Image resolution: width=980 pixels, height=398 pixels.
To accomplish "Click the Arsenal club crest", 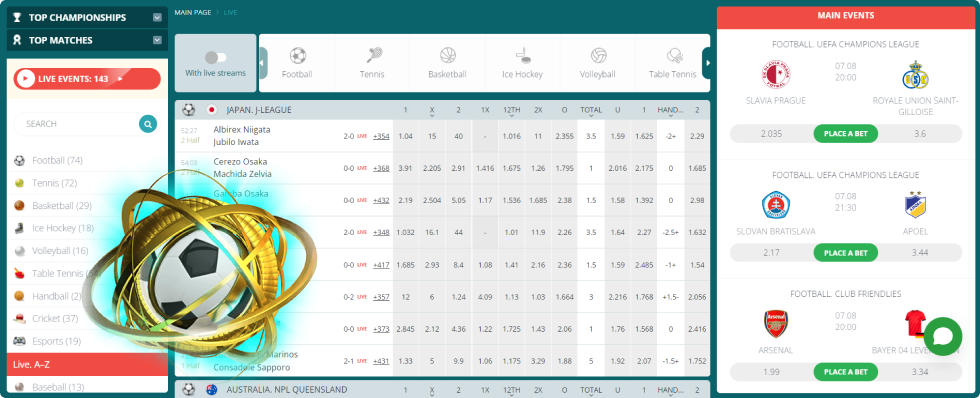I will tap(776, 324).
